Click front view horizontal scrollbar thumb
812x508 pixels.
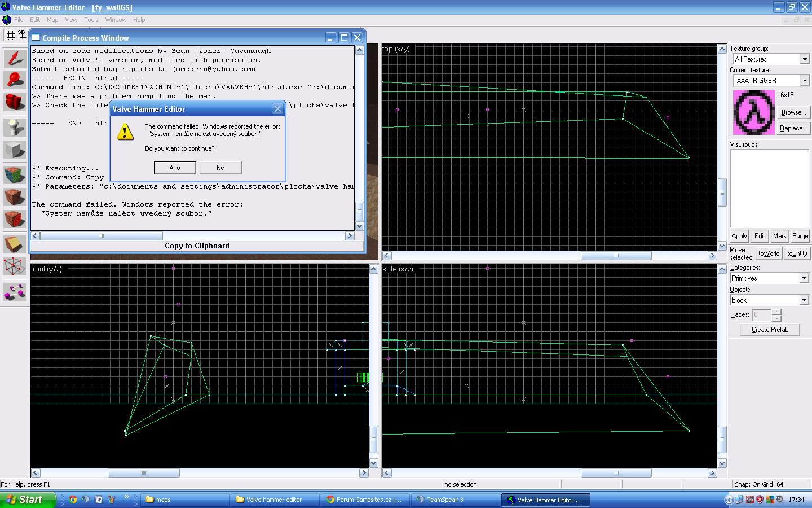(x=144, y=473)
